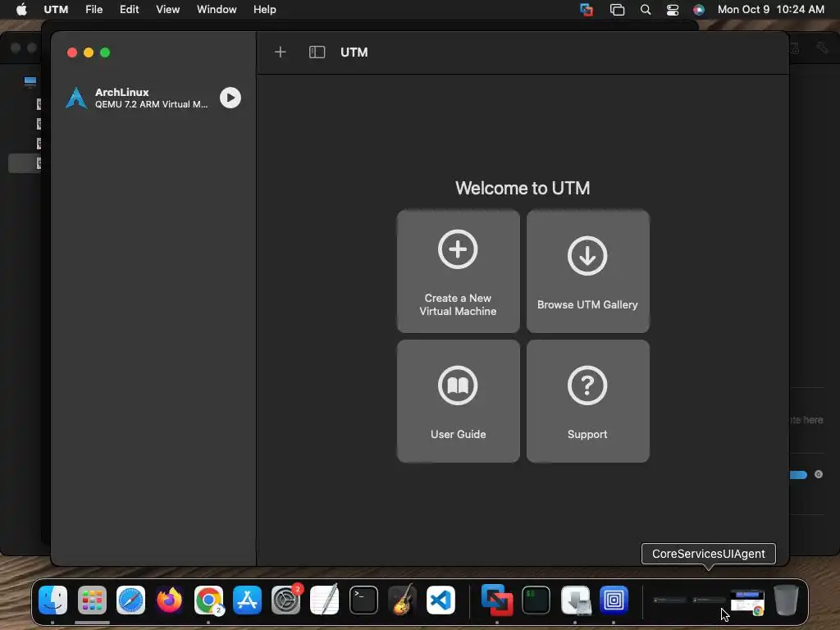
Task: Launch Firefox from the Dock
Action: 169,600
